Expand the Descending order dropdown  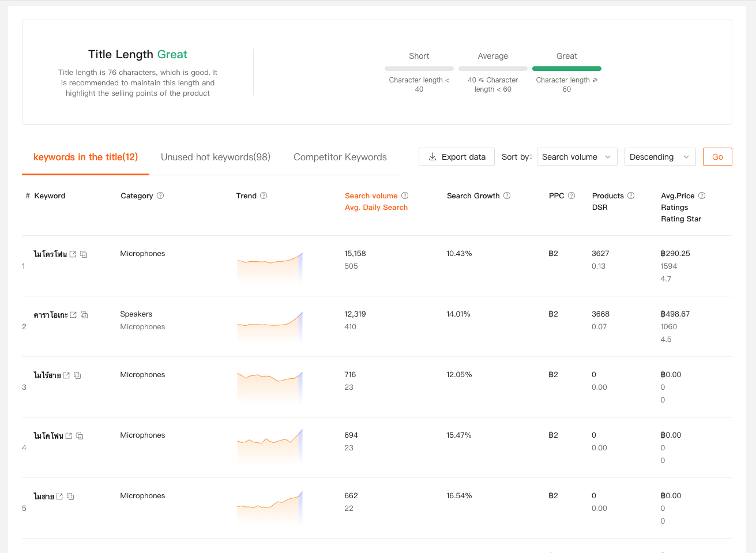[x=660, y=157]
